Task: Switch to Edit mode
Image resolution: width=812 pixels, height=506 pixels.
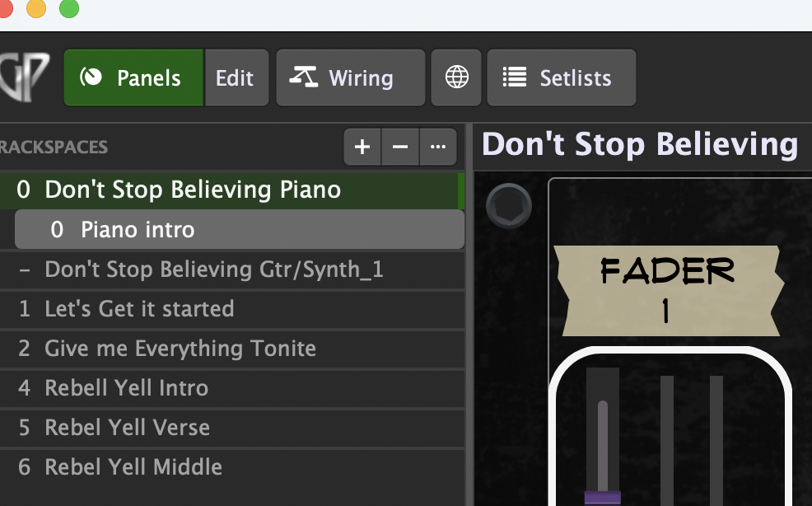Action: tap(235, 78)
